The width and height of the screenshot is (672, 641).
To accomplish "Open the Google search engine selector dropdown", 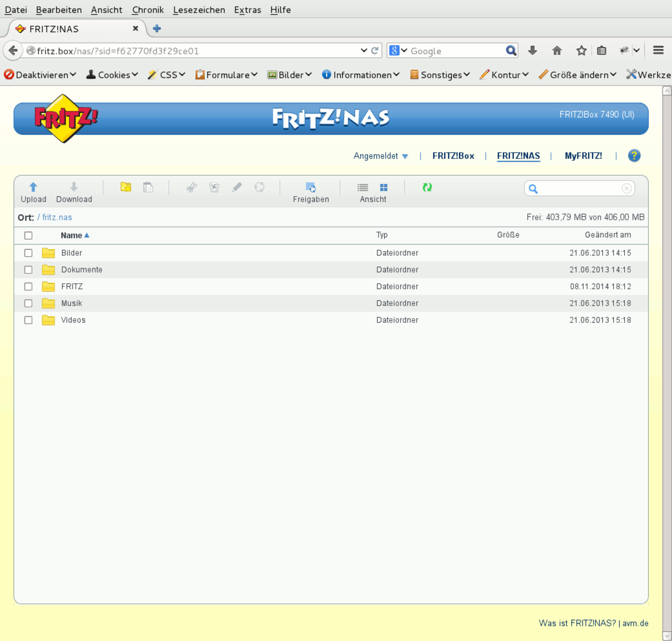I will coord(398,50).
